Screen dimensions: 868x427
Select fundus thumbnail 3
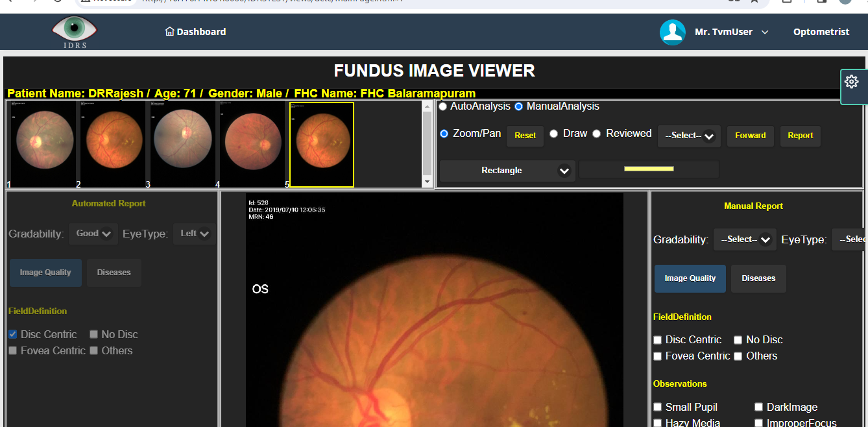pyautogui.click(x=183, y=144)
